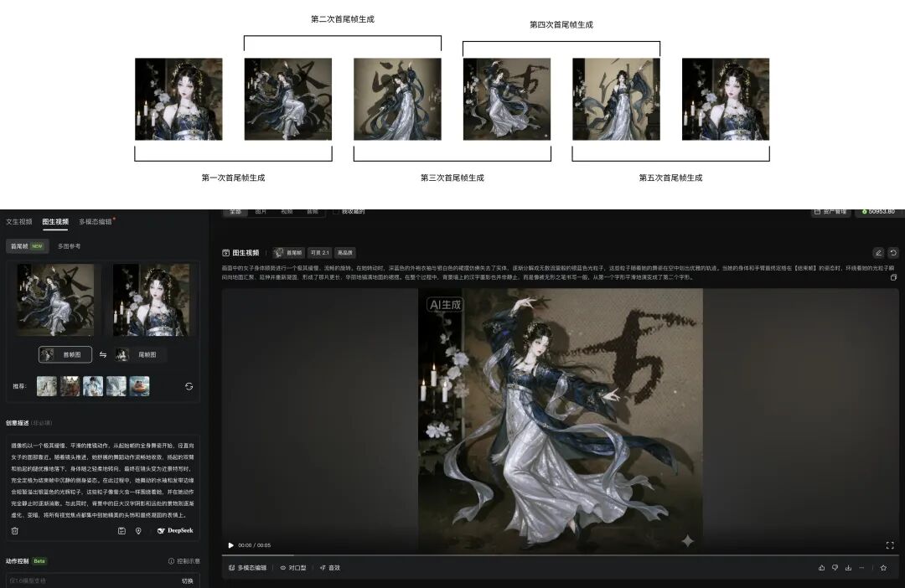Copy the prompt text with copy icon
Screen dimensions: 905x588
893,276
